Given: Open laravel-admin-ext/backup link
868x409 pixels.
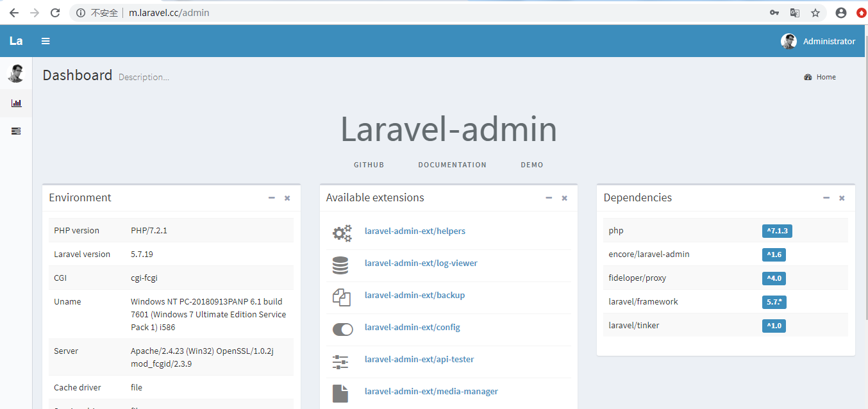Looking at the screenshot, I should (x=415, y=295).
